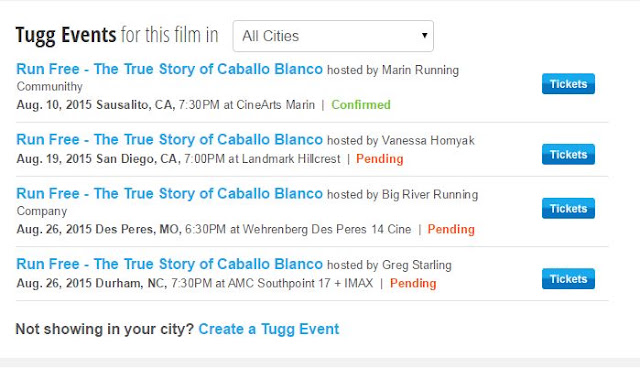Open the Run Free event hosted by Greg Starling
This screenshot has width=640, height=368.
point(169,264)
